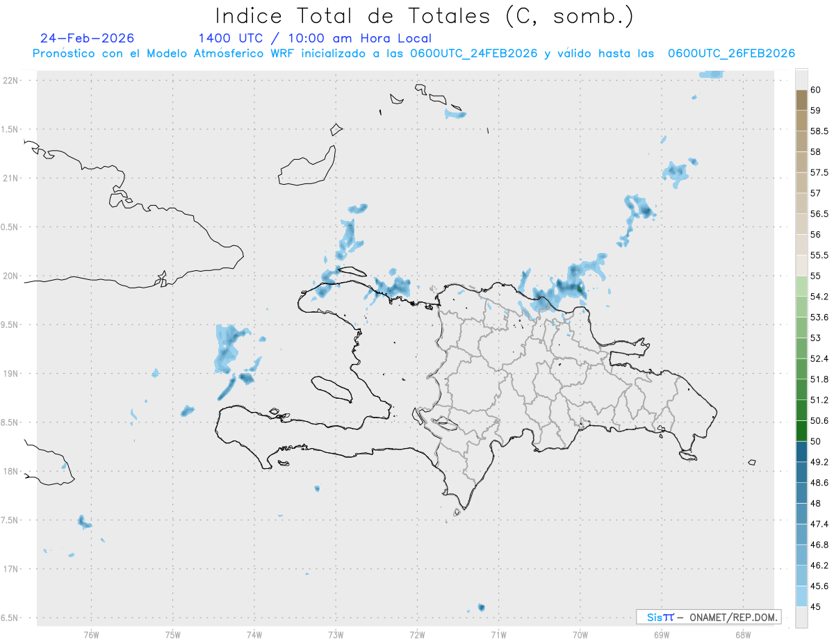Click the '57.5' colorbar value
Image resolution: width=834 pixels, height=644 pixels.
[x=819, y=172]
